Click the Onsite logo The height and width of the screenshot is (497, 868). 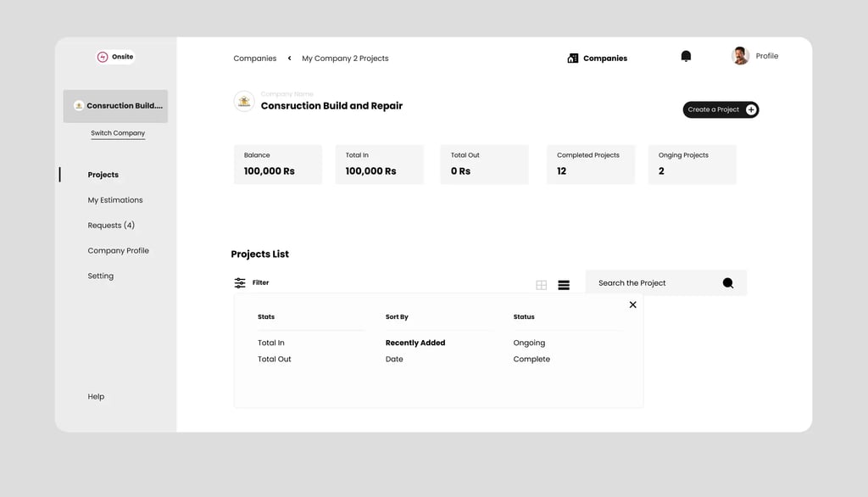115,57
